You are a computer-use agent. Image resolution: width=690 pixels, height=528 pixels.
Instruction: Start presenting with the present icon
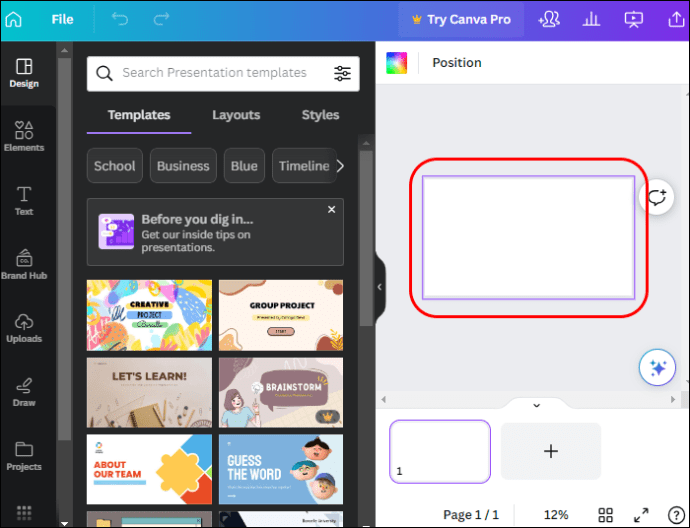coord(634,19)
